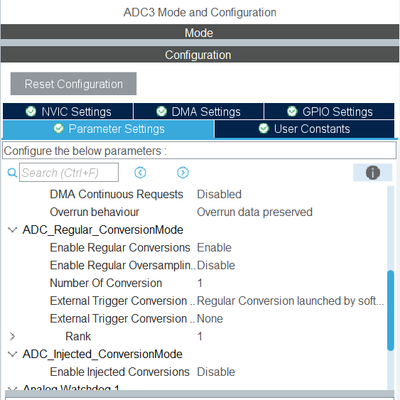The height and width of the screenshot is (400, 400).
Task: Focus the Search (Ctrl+F) field
Action: tap(69, 172)
